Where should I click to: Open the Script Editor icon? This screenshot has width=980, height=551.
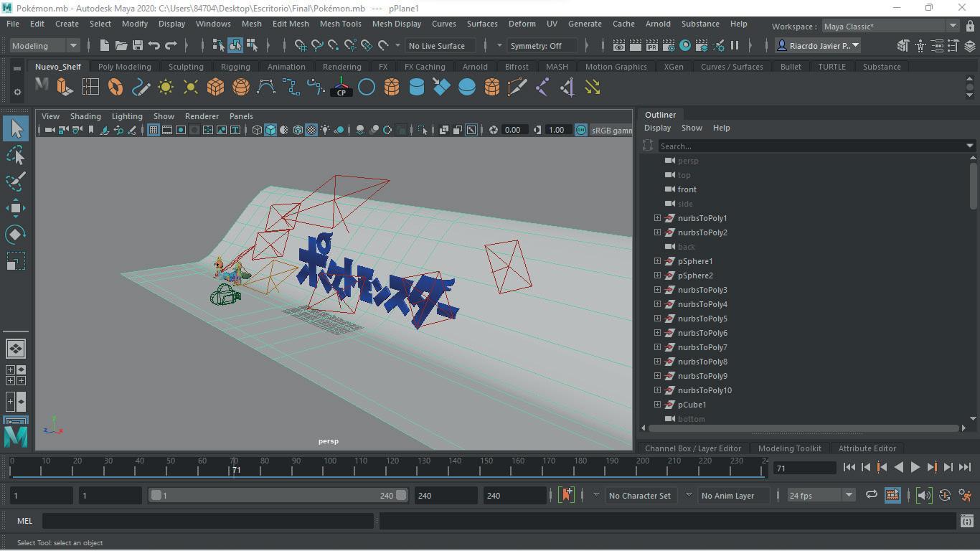pos(966,521)
